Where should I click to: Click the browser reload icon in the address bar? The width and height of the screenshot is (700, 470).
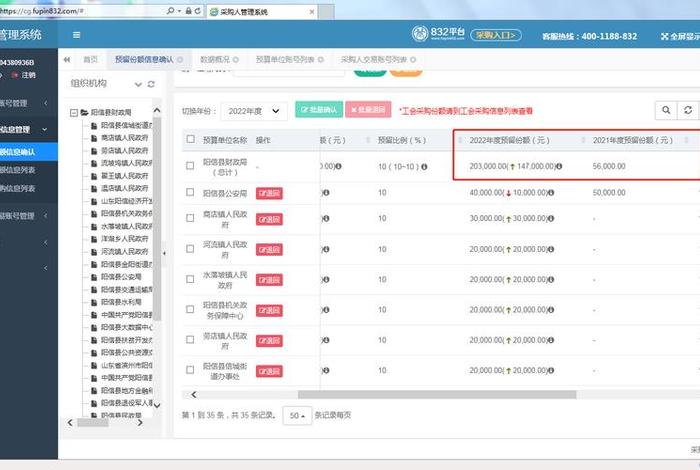198,10
